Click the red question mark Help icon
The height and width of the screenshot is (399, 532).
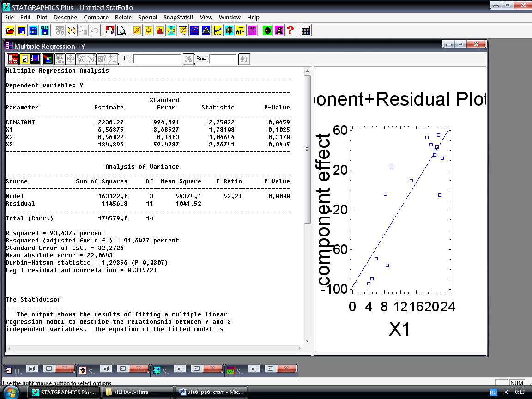pos(290,30)
